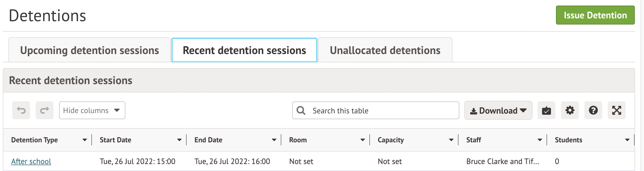Click the checkmark bulk action icon
This screenshot has height=171, width=644.
[x=546, y=111]
